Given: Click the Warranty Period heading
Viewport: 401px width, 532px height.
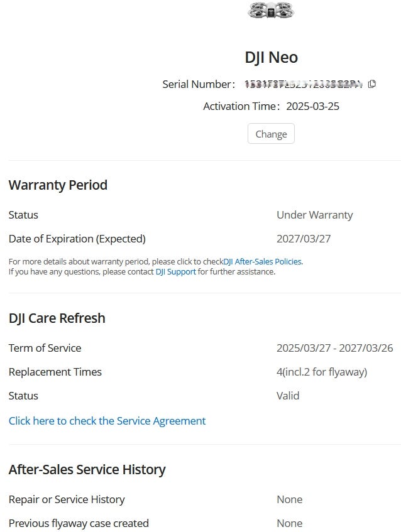Looking at the screenshot, I should 58,185.
